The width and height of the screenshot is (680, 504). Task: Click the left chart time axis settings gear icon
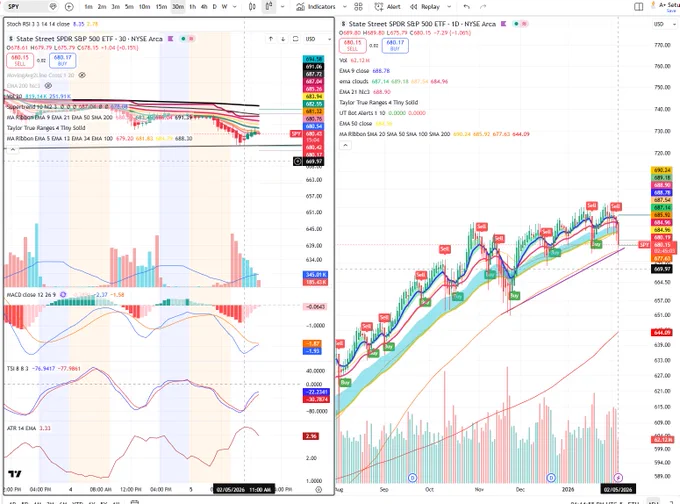(318, 489)
